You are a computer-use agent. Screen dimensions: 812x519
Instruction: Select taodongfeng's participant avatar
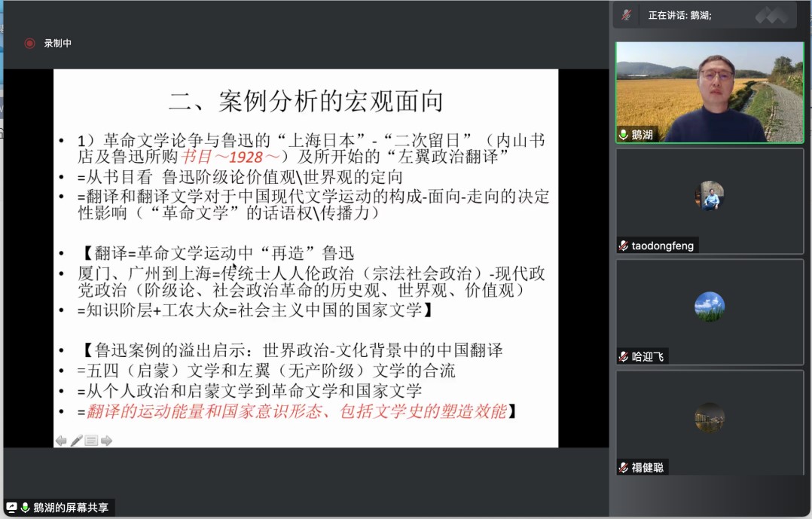(x=710, y=196)
